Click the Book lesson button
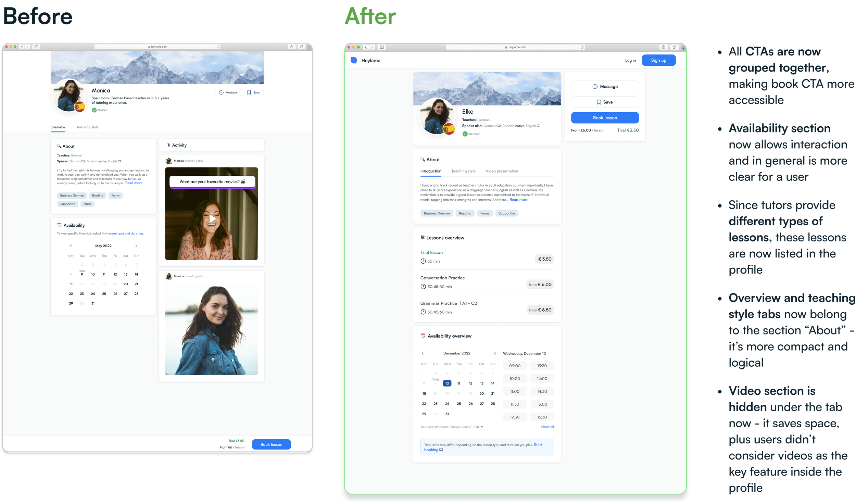Image resolution: width=856 pixels, height=504 pixels. point(605,117)
